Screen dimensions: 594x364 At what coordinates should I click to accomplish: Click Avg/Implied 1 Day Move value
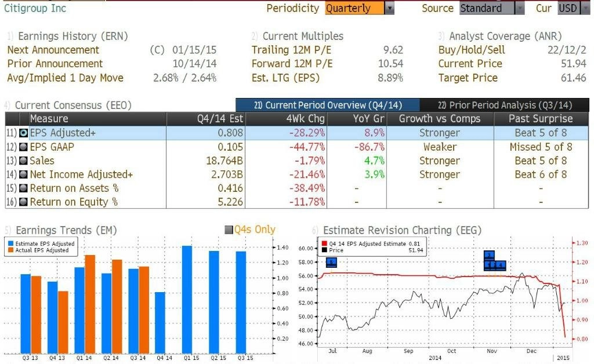185,78
